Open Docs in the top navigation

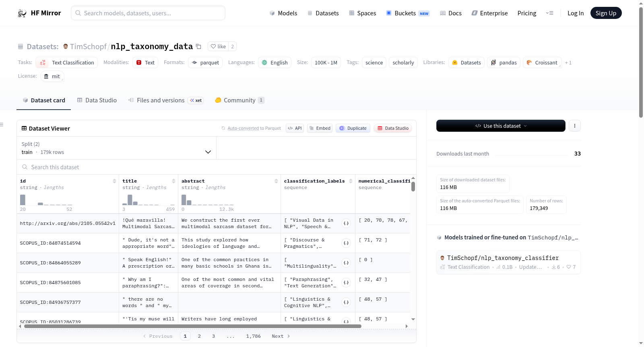451,13
